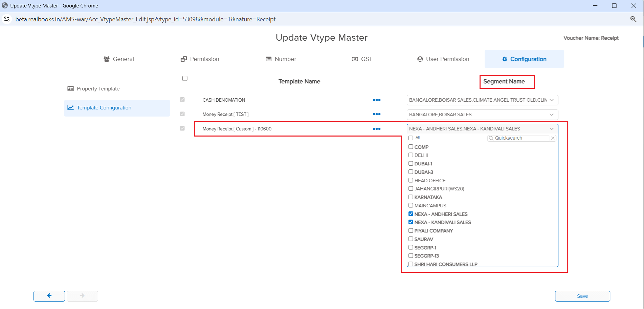Tick the HEAD OFFICE segment checkbox
644x309 pixels.
pos(411,180)
